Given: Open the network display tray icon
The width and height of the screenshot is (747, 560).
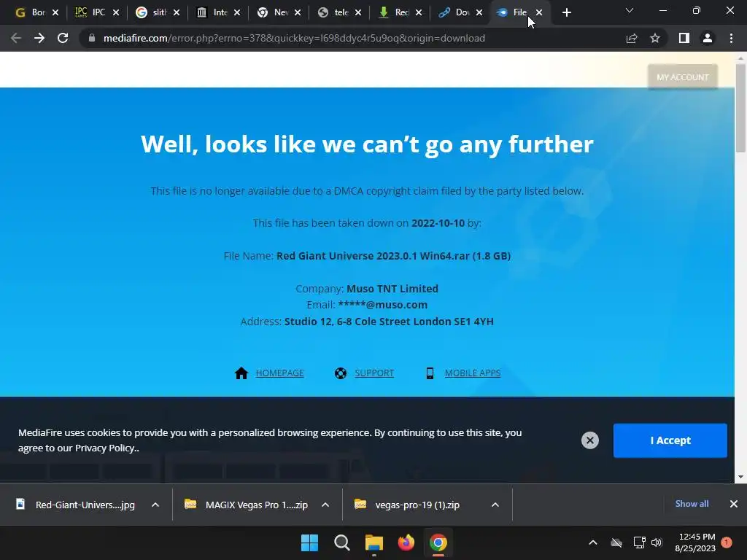Looking at the screenshot, I should [639, 542].
